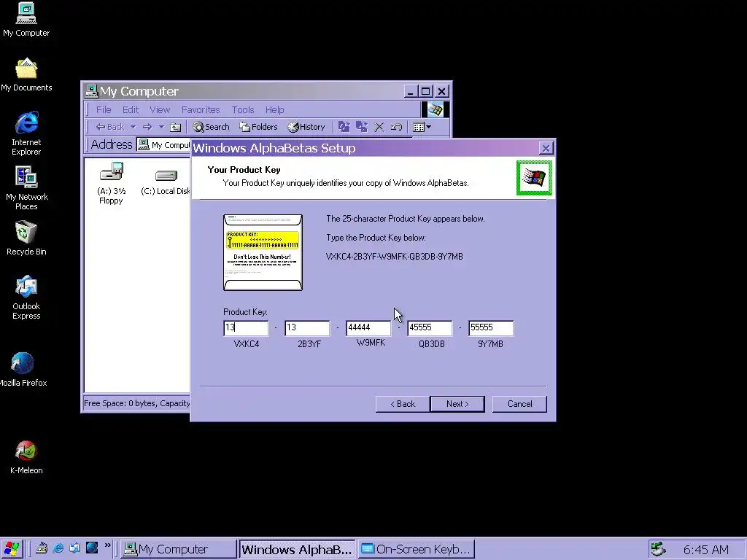Close the Windows AlphaBetas Setup dialog
This screenshot has height=560, width=747.
[546, 148]
